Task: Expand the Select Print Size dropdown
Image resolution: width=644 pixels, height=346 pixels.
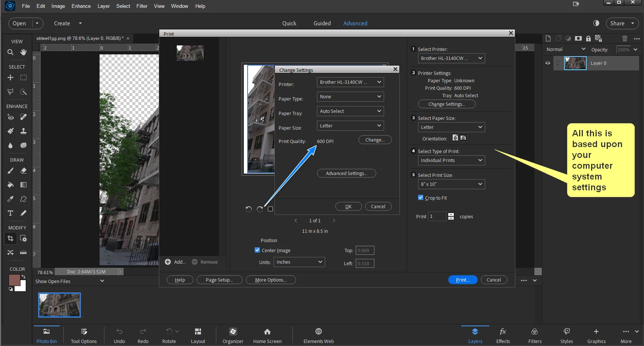Action: coord(451,184)
